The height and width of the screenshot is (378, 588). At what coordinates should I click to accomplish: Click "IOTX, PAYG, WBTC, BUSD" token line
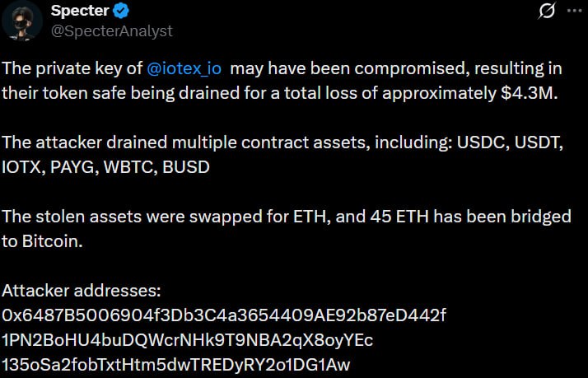click(x=106, y=166)
